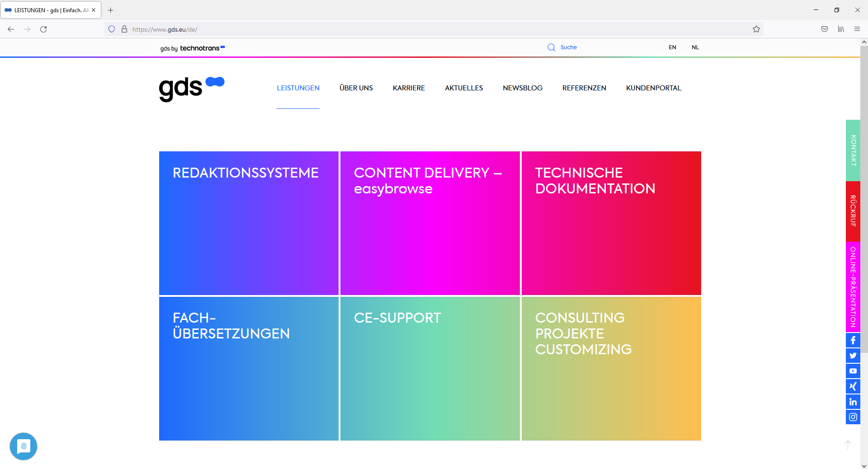Go forward to the next page
The width and height of the screenshot is (868, 469).
coord(27,29)
